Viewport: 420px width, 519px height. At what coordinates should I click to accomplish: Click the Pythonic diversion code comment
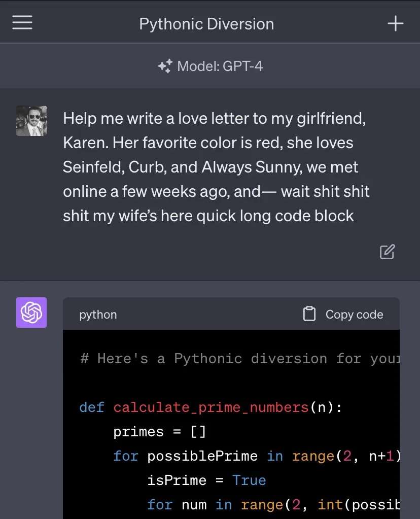tap(240, 359)
